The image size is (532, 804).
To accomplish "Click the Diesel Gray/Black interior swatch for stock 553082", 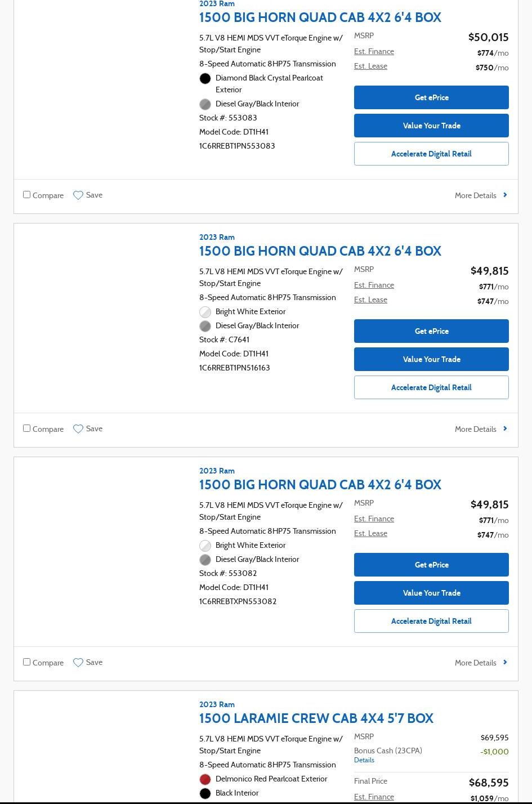I will (x=205, y=560).
